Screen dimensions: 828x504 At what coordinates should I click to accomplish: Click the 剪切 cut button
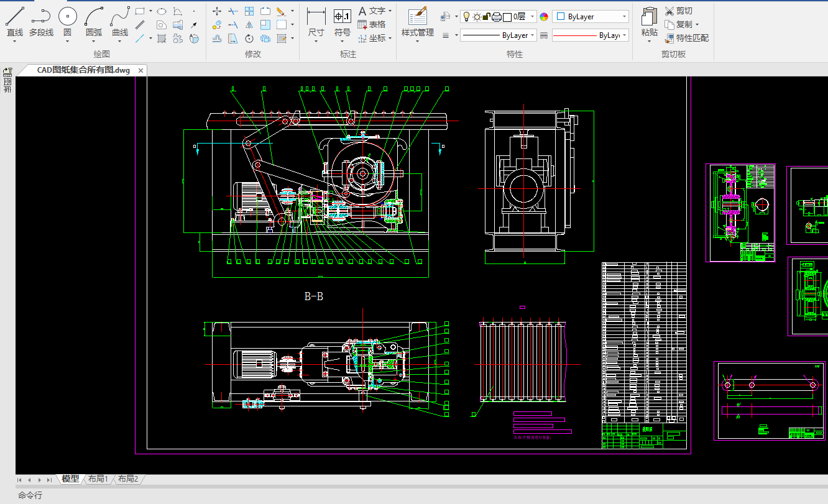pos(678,11)
